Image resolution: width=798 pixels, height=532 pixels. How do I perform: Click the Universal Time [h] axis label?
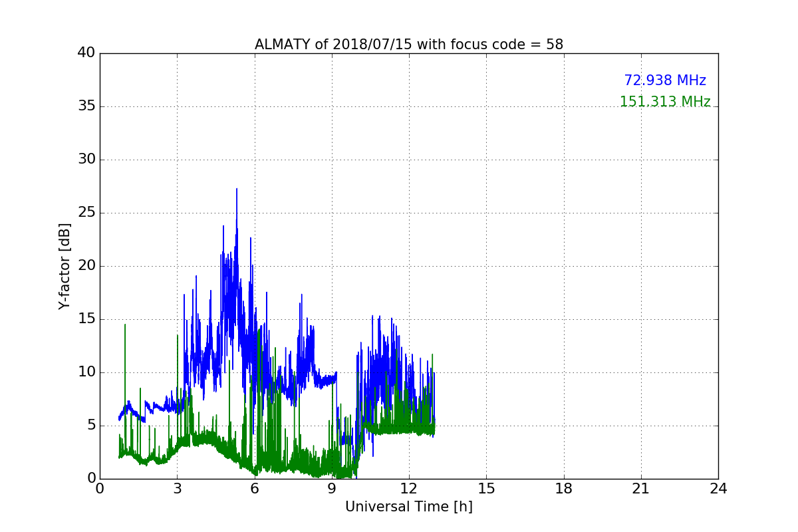point(408,507)
